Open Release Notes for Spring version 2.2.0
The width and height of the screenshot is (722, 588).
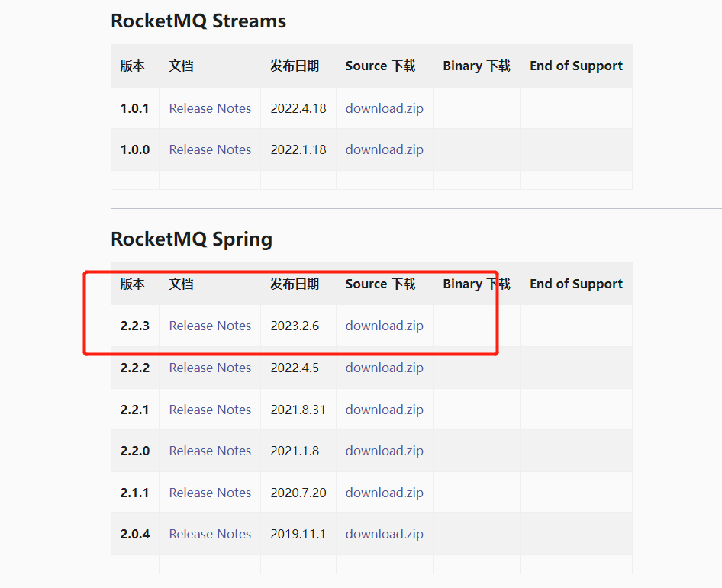click(x=210, y=451)
